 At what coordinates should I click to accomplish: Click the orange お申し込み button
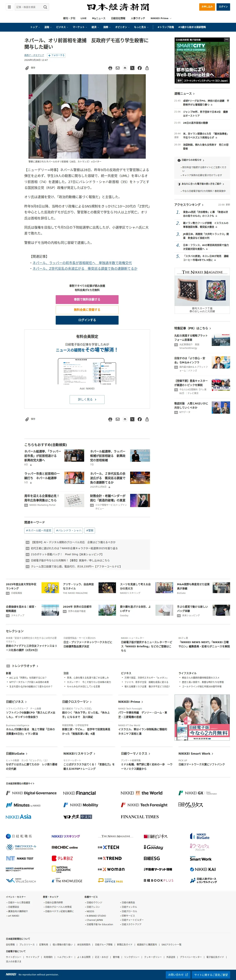tap(207, 7)
